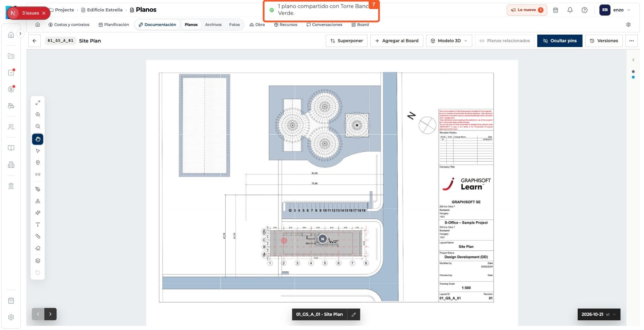
Task: Open the more options ellipsis menu
Action: point(632,41)
